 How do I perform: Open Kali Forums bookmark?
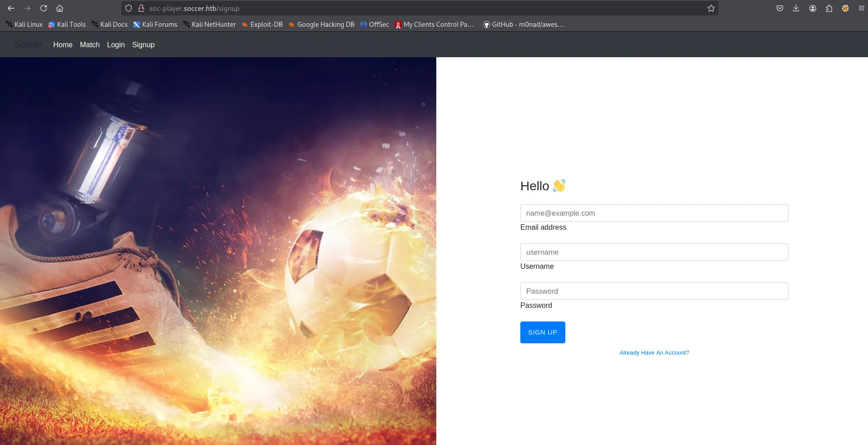[x=155, y=25]
